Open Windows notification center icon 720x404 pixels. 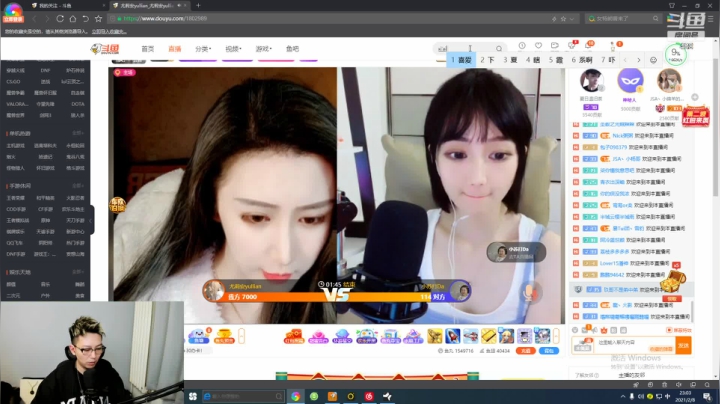707,396
